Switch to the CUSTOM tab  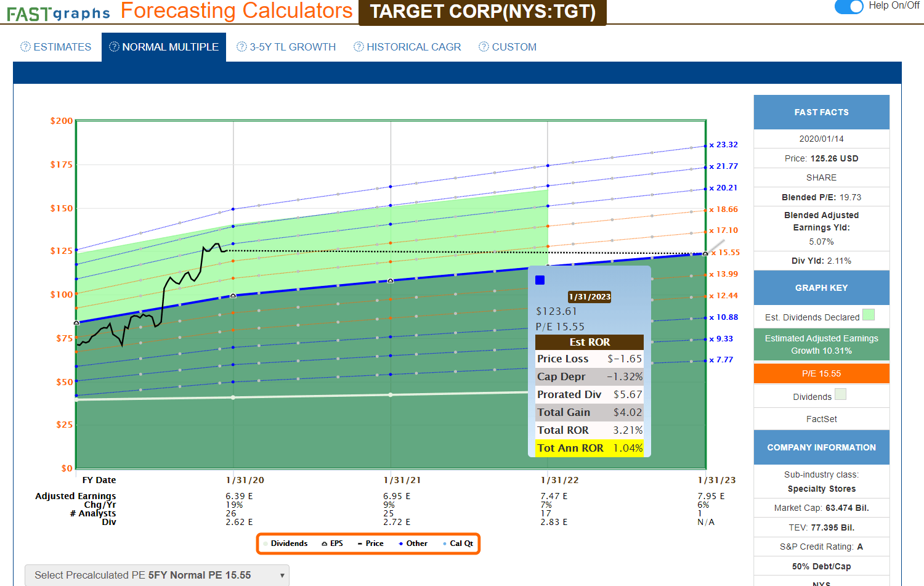click(x=514, y=47)
